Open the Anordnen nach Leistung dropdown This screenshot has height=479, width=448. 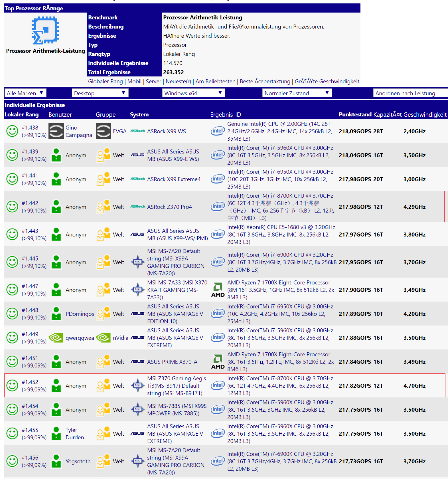click(410, 93)
